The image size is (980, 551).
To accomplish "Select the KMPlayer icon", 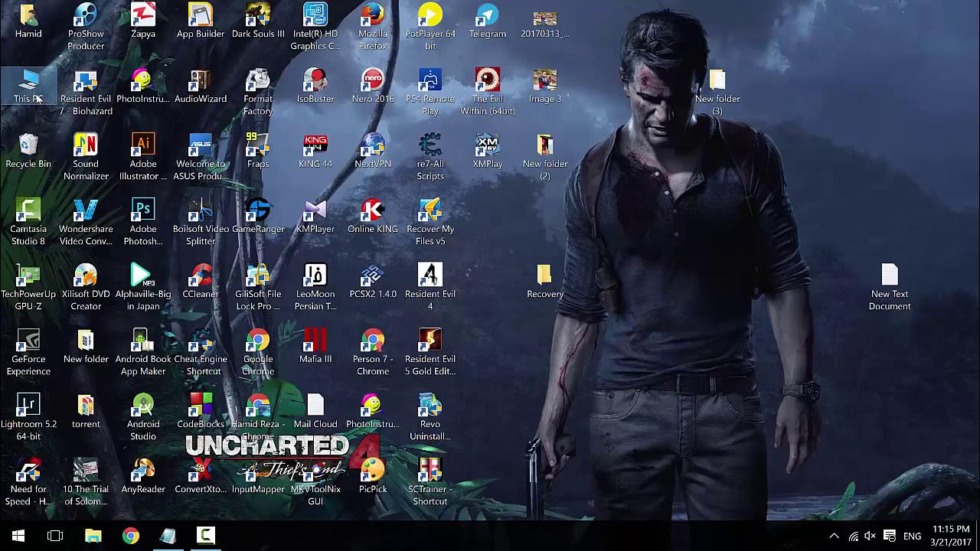I will click(315, 216).
